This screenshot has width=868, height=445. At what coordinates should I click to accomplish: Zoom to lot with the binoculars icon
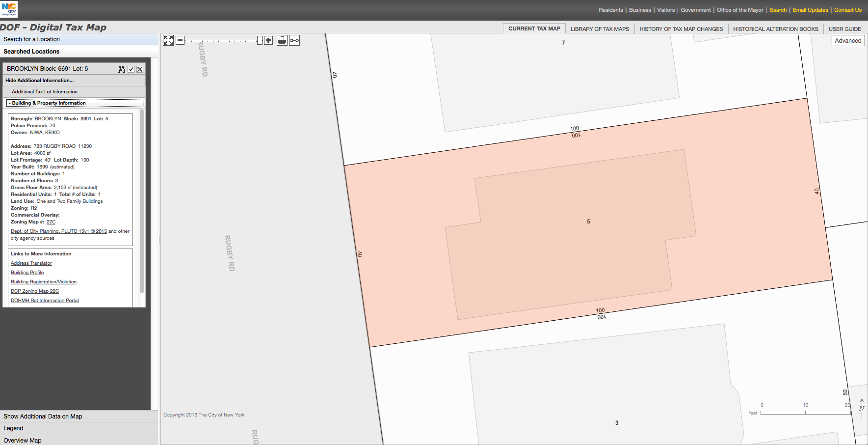tap(121, 69)
